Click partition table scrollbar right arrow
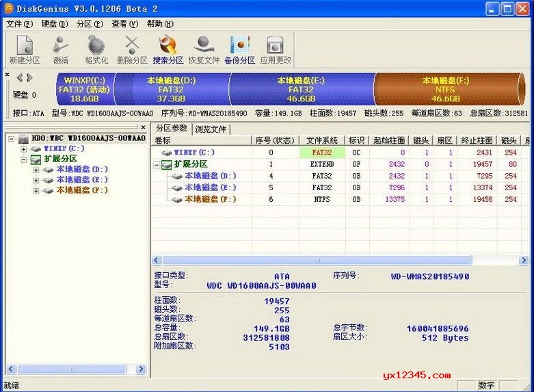534x392 pixels. click(x=524, y=261)
